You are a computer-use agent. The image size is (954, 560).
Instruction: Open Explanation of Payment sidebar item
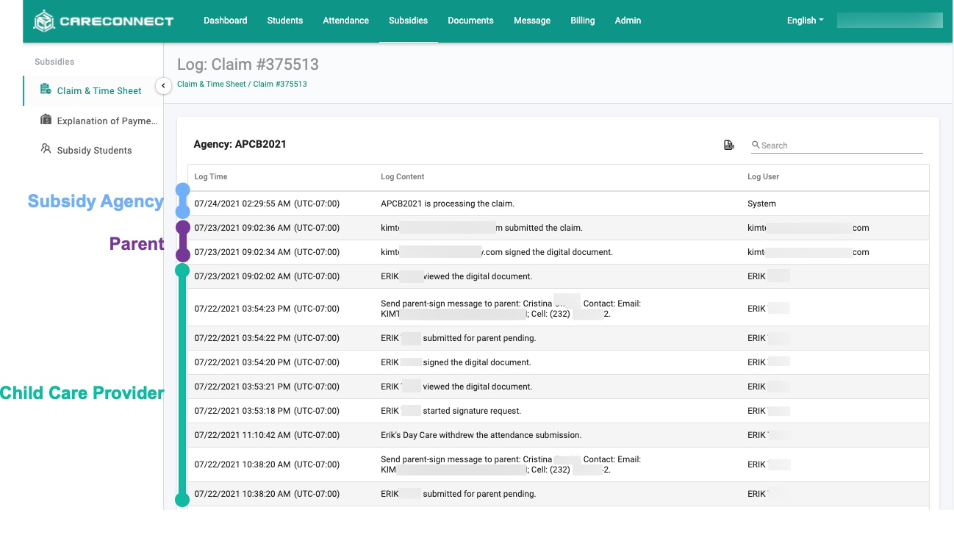(x=107, y=121)
